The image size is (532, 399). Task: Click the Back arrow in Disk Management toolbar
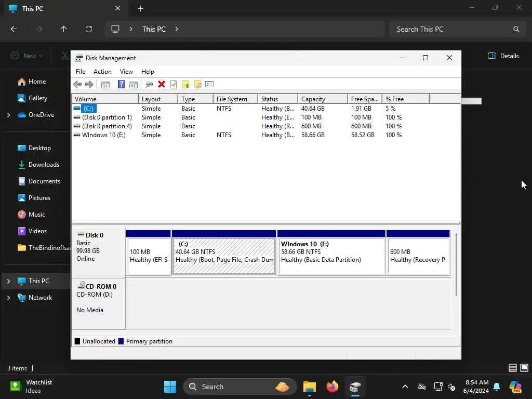[x=77, y=85]
